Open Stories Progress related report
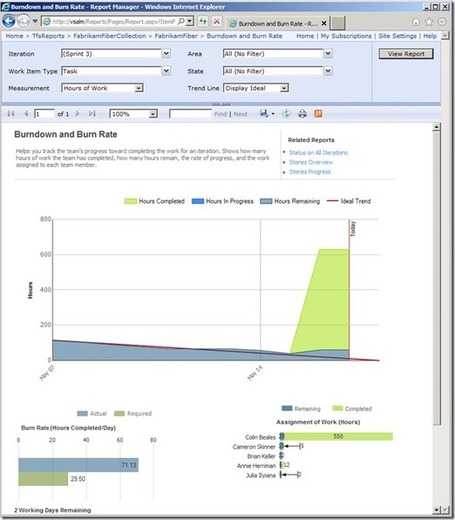Viewport: 455px width, 520px height. [310, 172]
